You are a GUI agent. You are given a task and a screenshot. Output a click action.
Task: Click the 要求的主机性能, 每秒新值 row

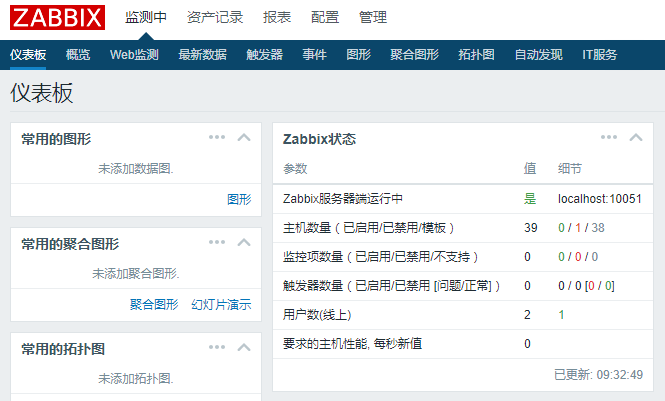pyautogui.click(x=463, y=344)
